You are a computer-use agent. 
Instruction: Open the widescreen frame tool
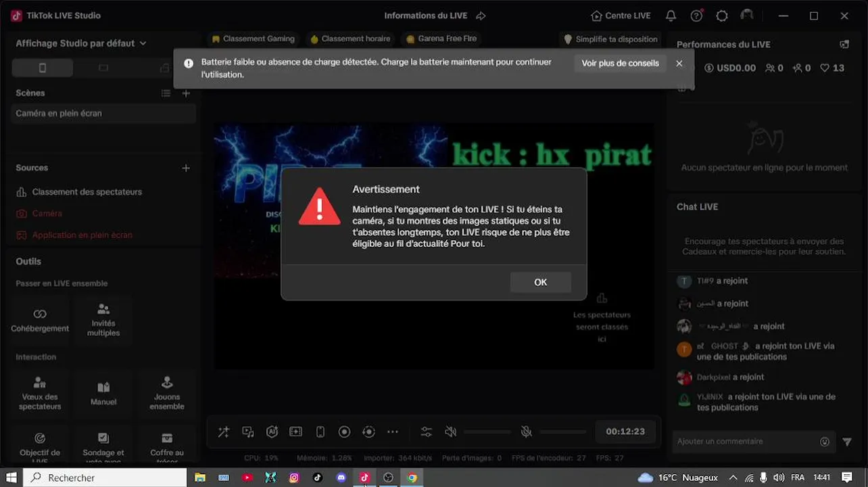tap(296, 432)
